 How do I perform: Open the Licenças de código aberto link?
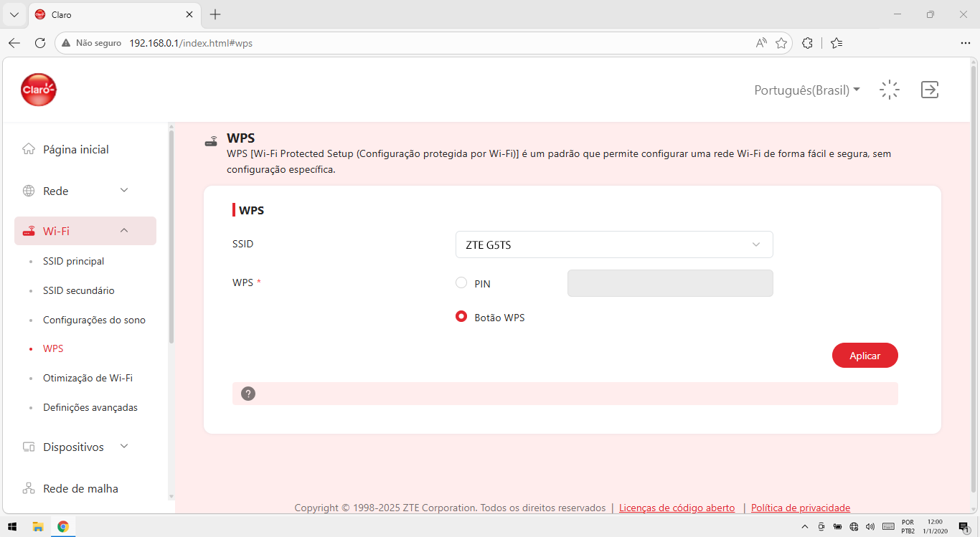[677, 508]
